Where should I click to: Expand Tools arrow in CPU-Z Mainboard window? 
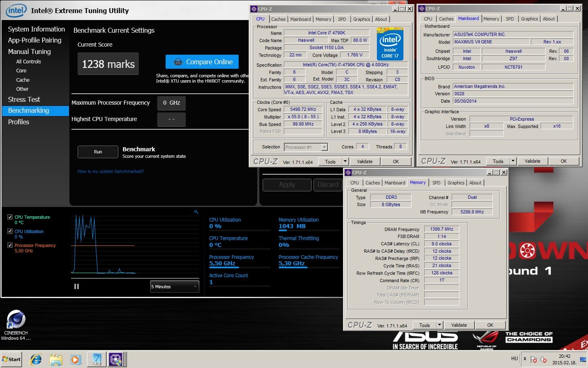513,161
